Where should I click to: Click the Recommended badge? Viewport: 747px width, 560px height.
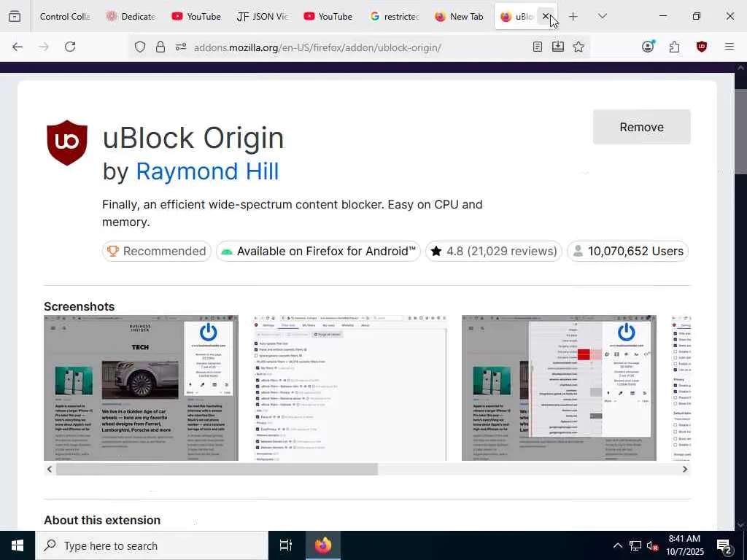[156, 251]
